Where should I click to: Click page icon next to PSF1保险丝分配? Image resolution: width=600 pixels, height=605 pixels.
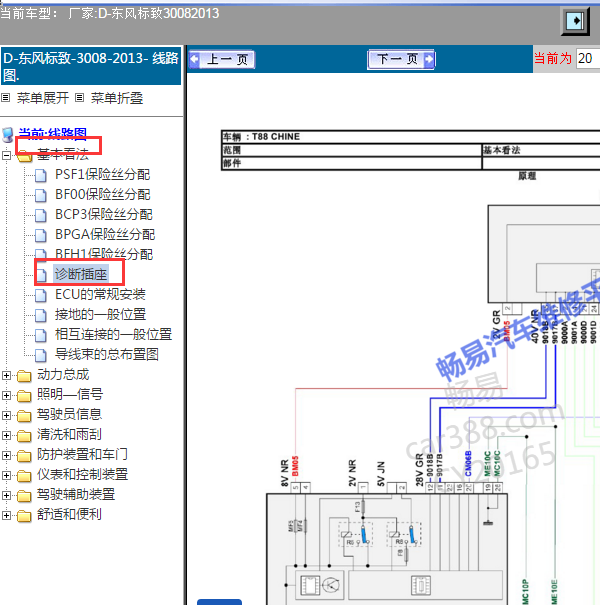tap(41, 176)
